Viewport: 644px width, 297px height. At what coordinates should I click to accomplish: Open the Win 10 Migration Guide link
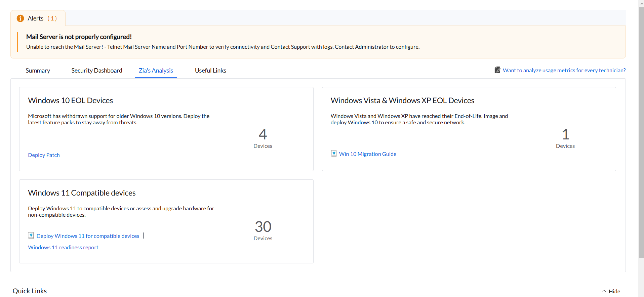(367, 154)
